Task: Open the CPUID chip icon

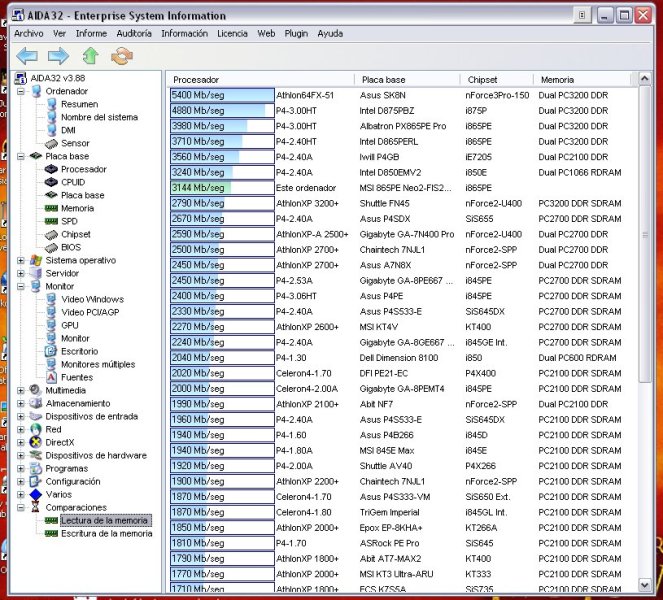Action: click(51, 182)
